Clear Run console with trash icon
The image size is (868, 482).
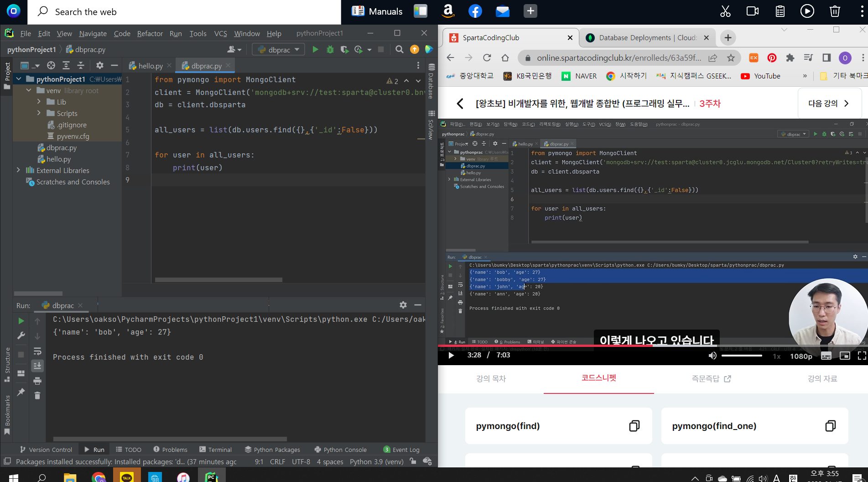pyautogui.click(x=37, y=395)
